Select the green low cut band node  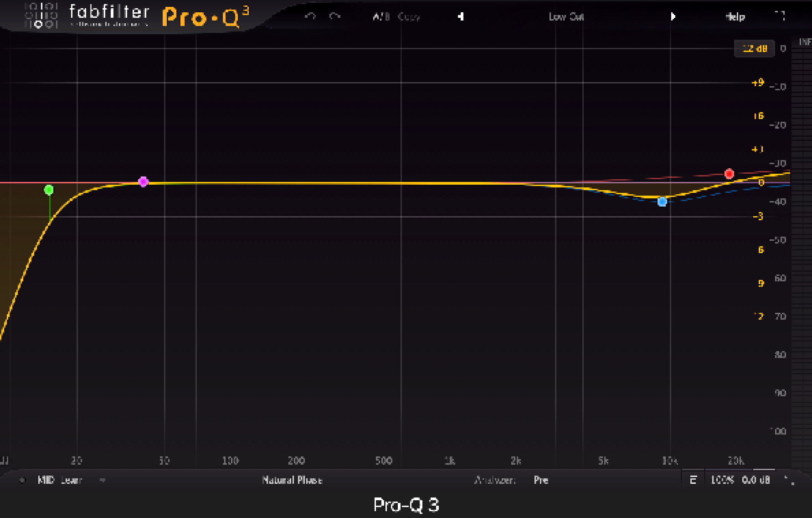(49, 190)
